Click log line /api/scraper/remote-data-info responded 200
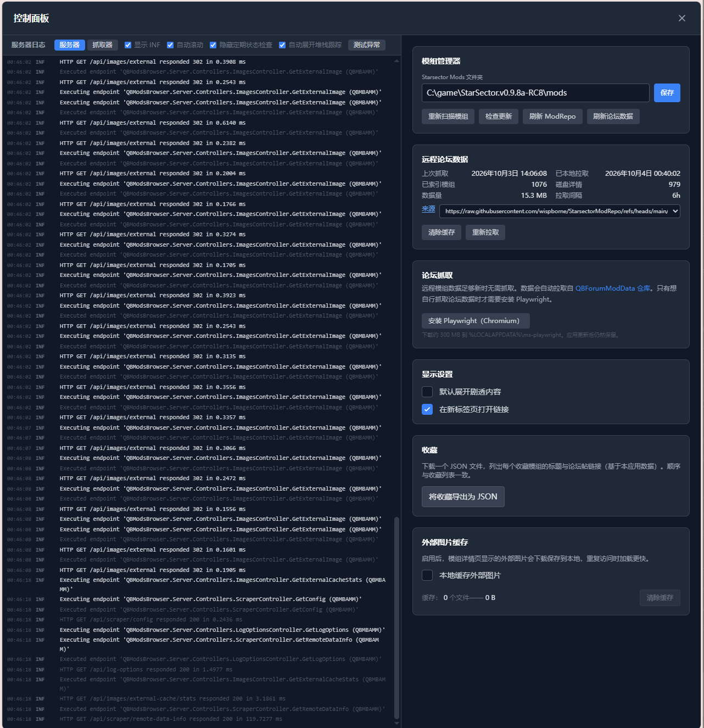Viewport: 704px width, 728px height. (171, 719)
